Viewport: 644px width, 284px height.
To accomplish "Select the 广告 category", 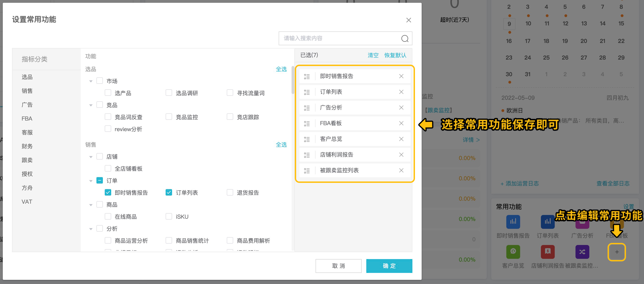I will coord(27,105).
